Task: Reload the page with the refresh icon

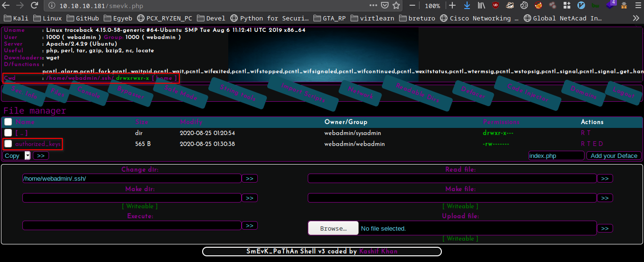Action: pyautogui.click(x=34, y=6)
